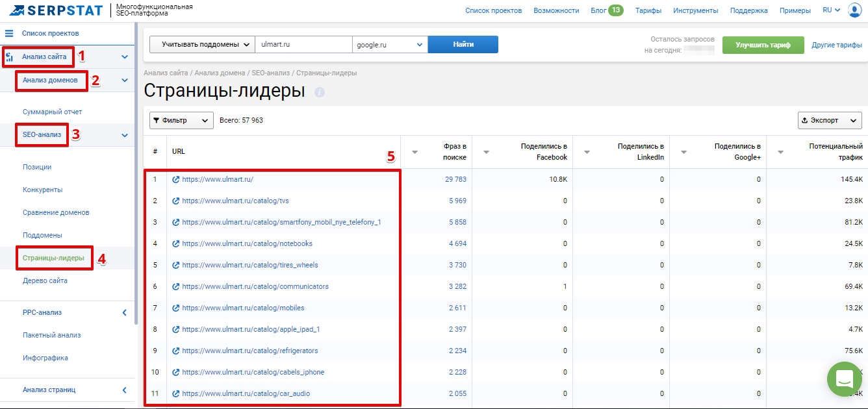Image resolution: width=868 pixels, height=409 pixels.
Task: Open the green chat support bubble
Action: tap(844, 378)
